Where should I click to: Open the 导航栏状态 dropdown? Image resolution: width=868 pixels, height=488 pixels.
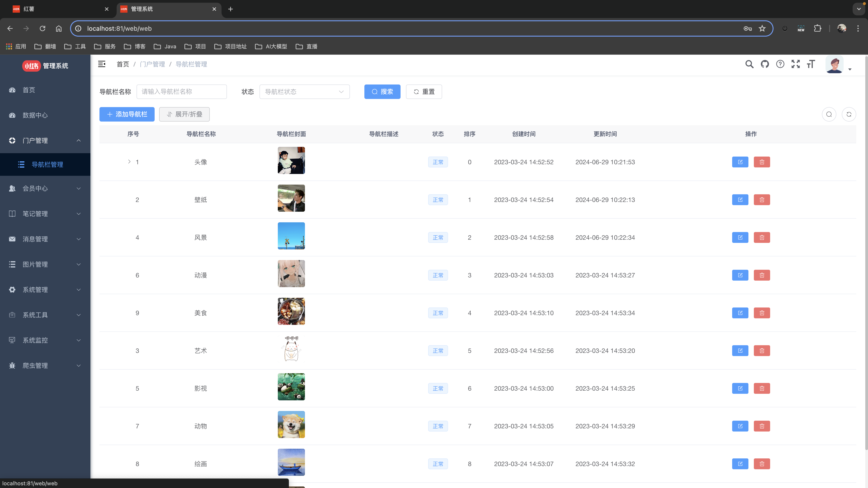304,91
